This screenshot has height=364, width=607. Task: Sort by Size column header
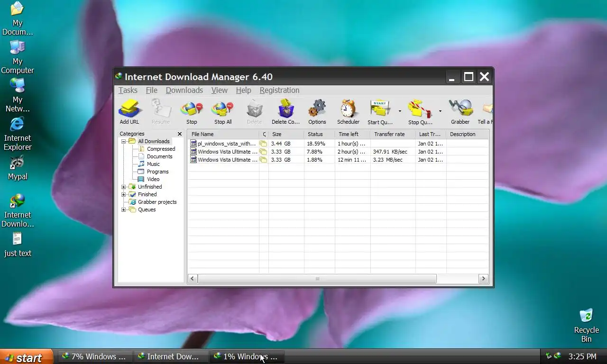286,134
